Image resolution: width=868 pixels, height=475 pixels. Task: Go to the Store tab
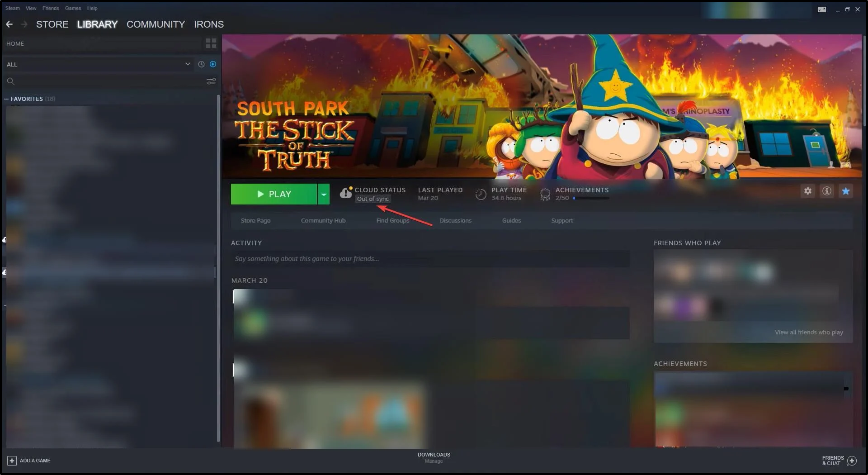point(52,24)
